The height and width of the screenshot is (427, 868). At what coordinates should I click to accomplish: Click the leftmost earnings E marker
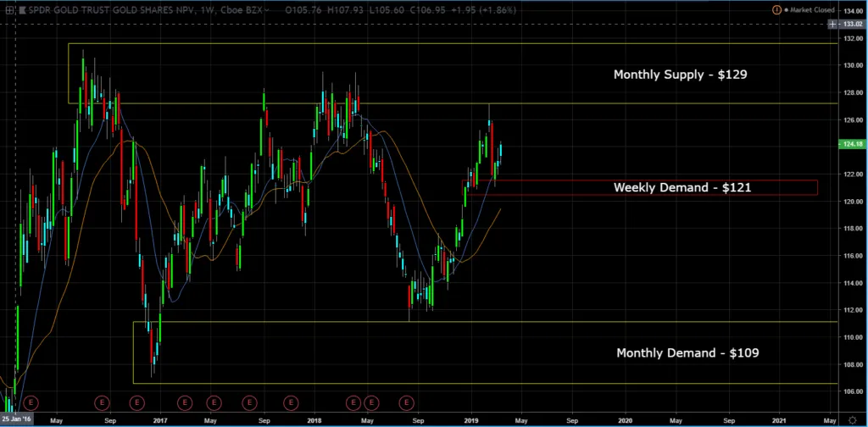(x=31, y=402)
